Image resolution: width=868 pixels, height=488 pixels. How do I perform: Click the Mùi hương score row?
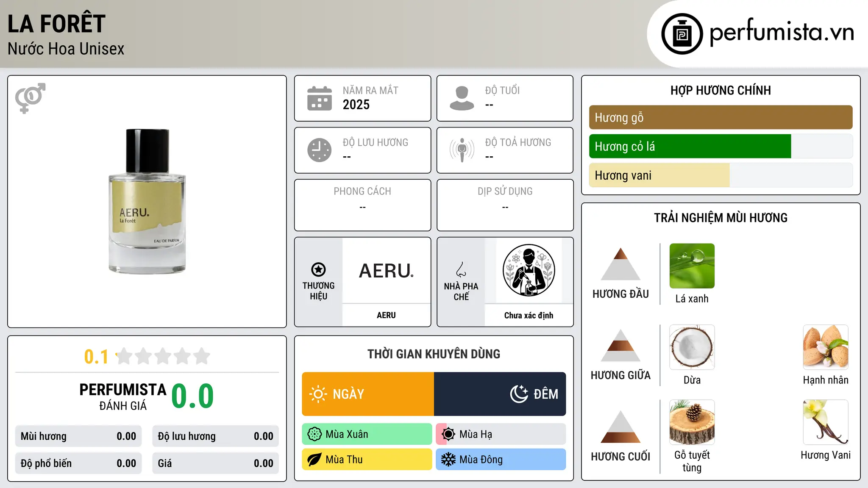78,436
